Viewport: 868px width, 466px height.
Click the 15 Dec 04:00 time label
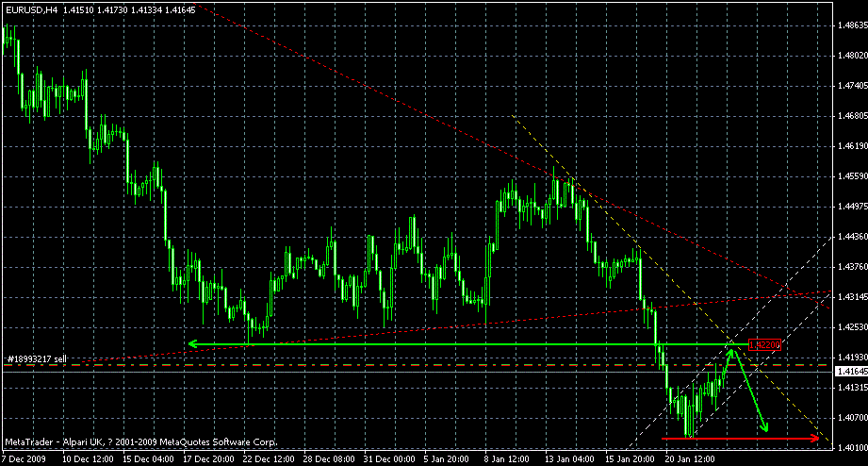148,459
